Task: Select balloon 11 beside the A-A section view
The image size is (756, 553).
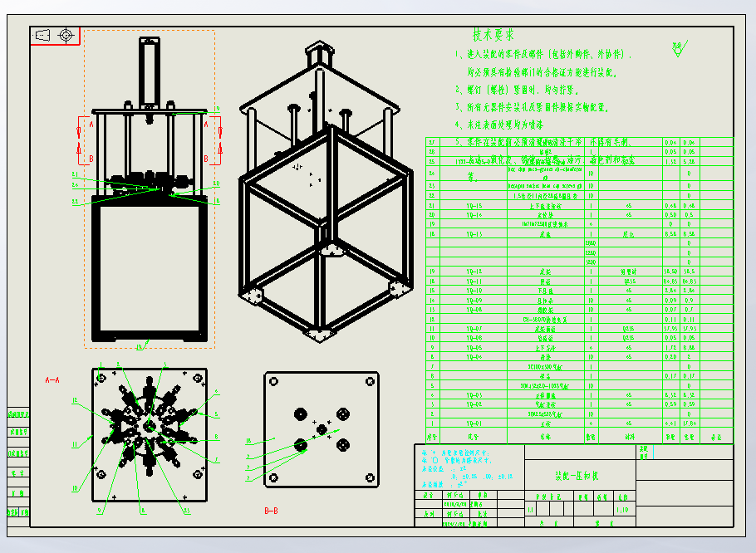Action: [75, 444]
